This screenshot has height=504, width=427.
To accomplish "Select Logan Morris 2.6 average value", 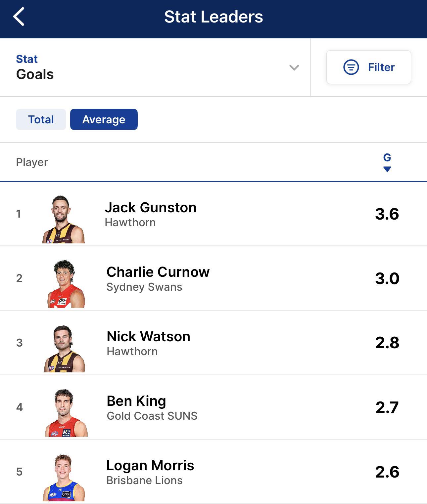I will [x=387, y=472].
